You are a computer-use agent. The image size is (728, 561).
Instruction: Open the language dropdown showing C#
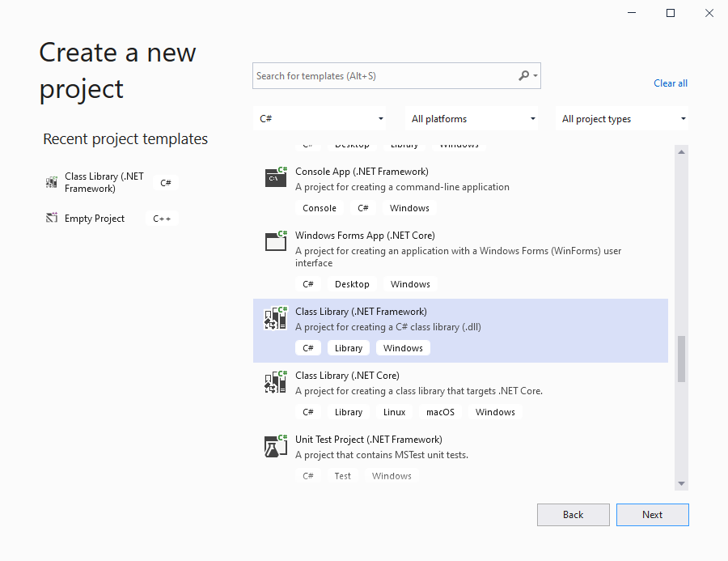pyautogui.click(x=319, y=118)
